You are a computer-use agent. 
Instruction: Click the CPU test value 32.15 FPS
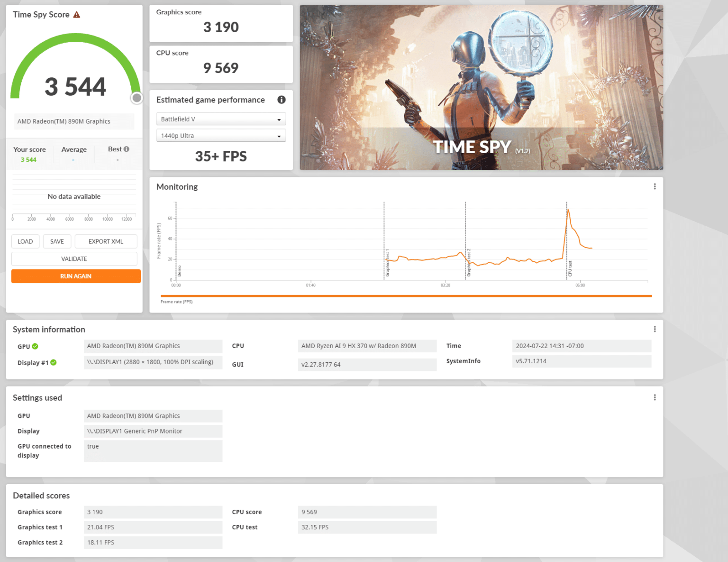point(367,527)
